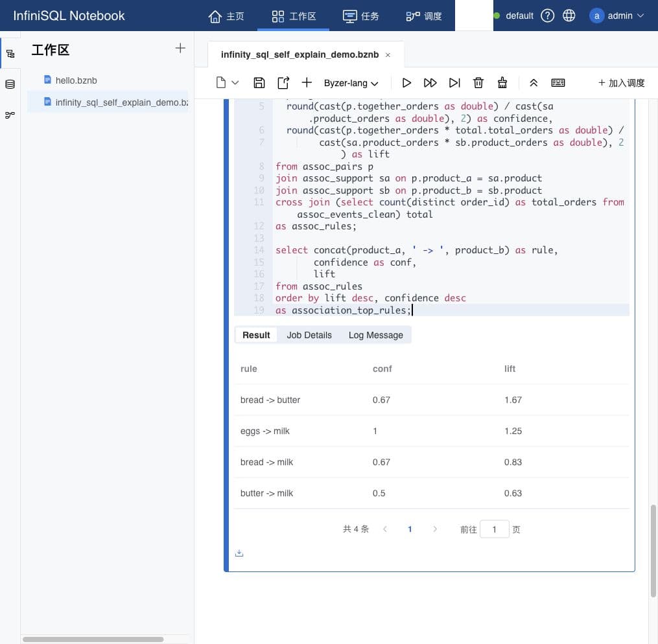The width and height of the screenshot is (658, 644).
Task: Go to next results page arrow
Action: pyautogui.click(x=435, y=529)
